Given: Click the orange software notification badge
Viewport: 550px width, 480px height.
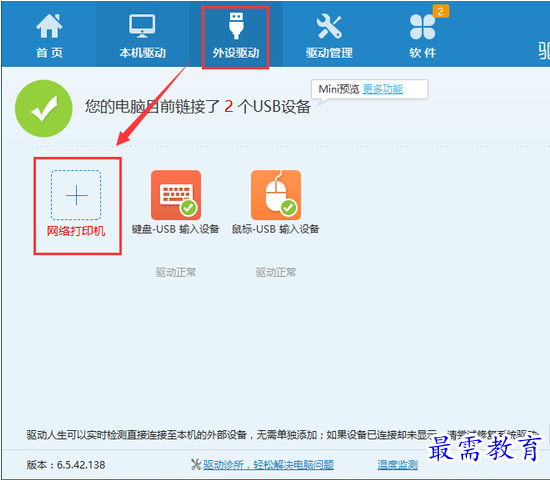Looking at the screenshot, I should click(441, 11).
